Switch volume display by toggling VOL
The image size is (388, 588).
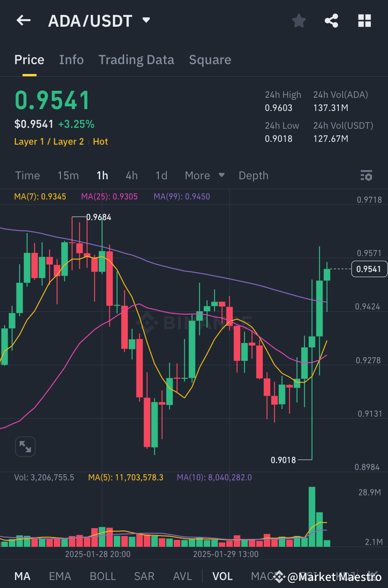coord(223,576)
